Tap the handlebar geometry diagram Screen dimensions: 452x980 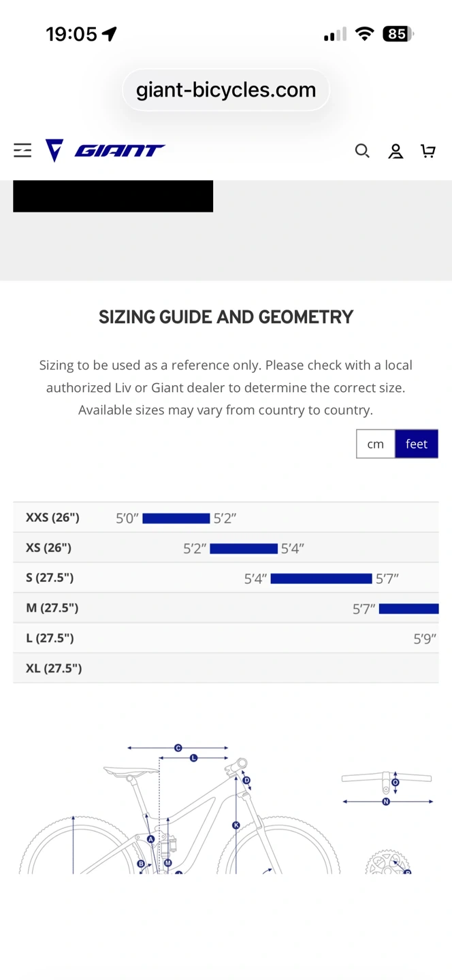(387, 789)
